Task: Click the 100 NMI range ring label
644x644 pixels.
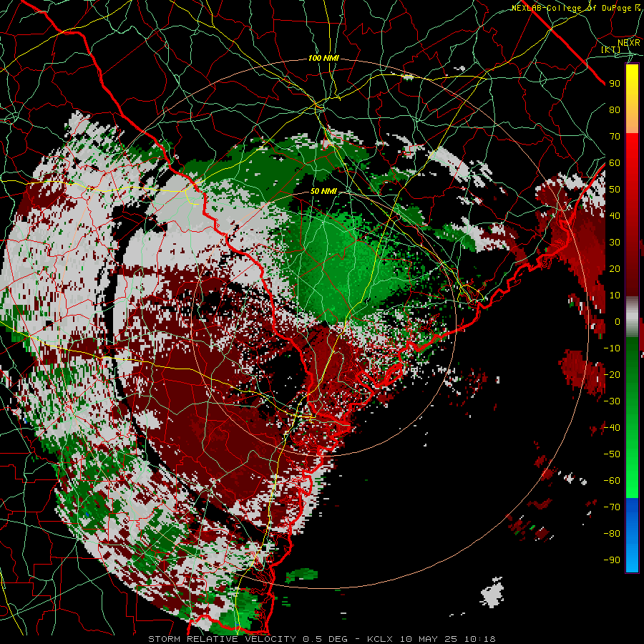Action: [323, 59]
